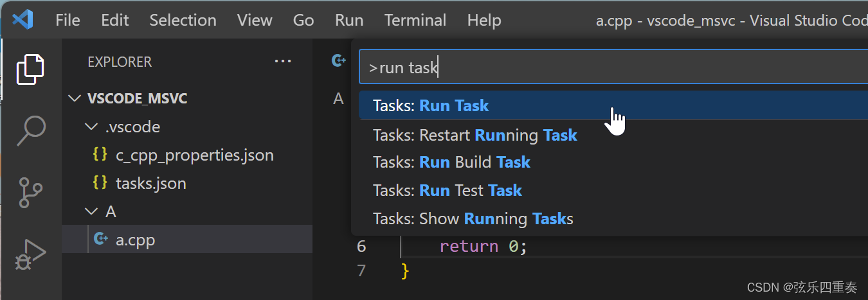Open the File menu
The image size is (868, 300).
(x=68, y=20)
